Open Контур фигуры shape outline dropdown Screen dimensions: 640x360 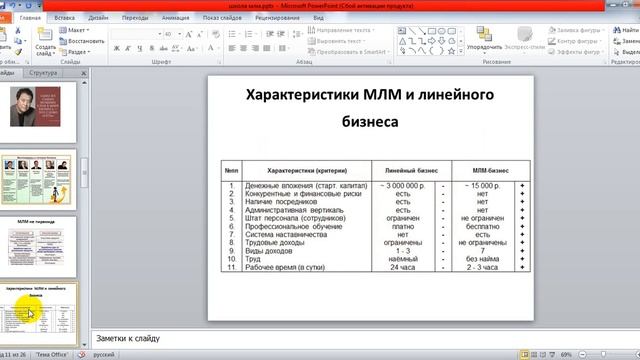click(575, 41)
